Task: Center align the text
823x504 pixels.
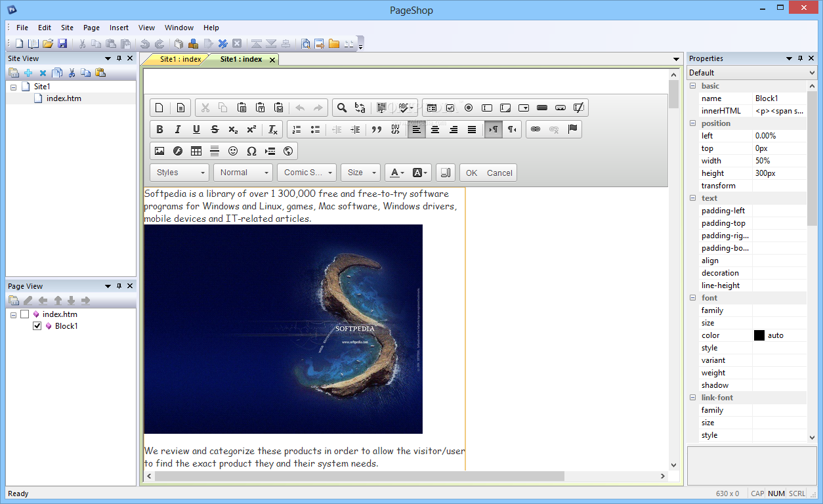Action: pos(435,130)
